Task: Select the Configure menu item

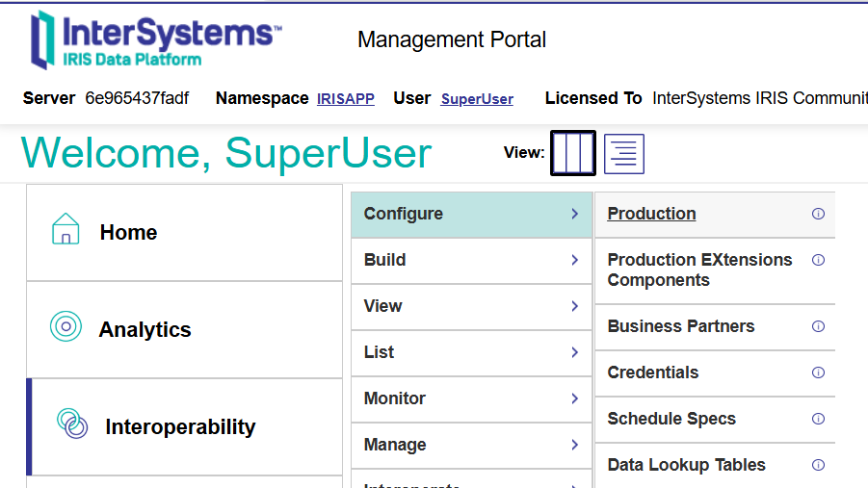Action: 472,215
